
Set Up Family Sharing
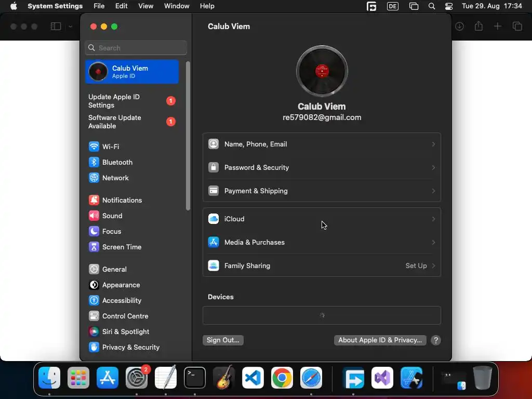(322, 266)
